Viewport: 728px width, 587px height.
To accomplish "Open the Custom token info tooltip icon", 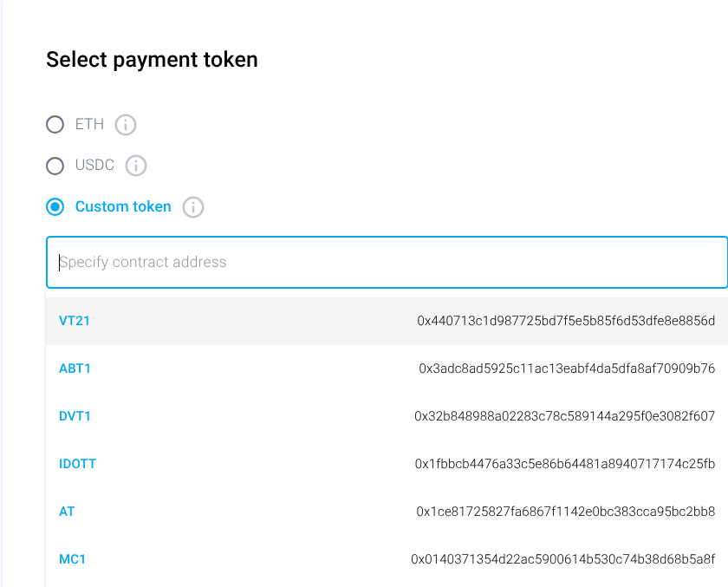I will pyautogui.click(x=193, y=207).
